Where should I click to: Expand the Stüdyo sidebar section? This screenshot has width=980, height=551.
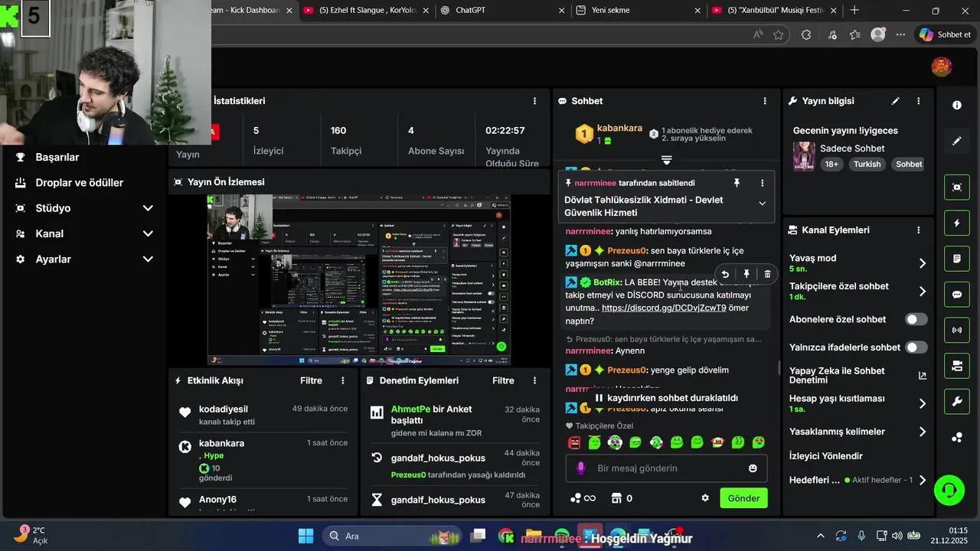(x=148, y=208)
